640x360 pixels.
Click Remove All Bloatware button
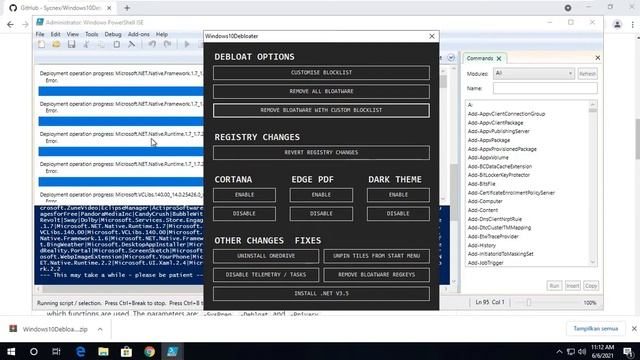[x=321, y=91]
